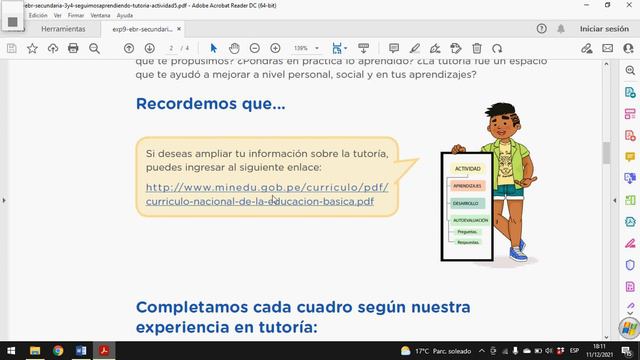The image size is (640, 360).
Task: Select the highlight text pen
Action: [415, 49]
